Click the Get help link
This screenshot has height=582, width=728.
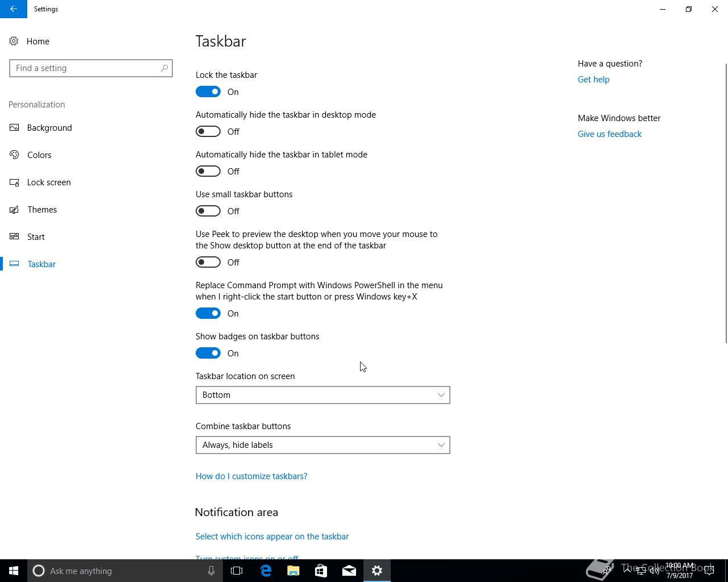coord(594,80)
